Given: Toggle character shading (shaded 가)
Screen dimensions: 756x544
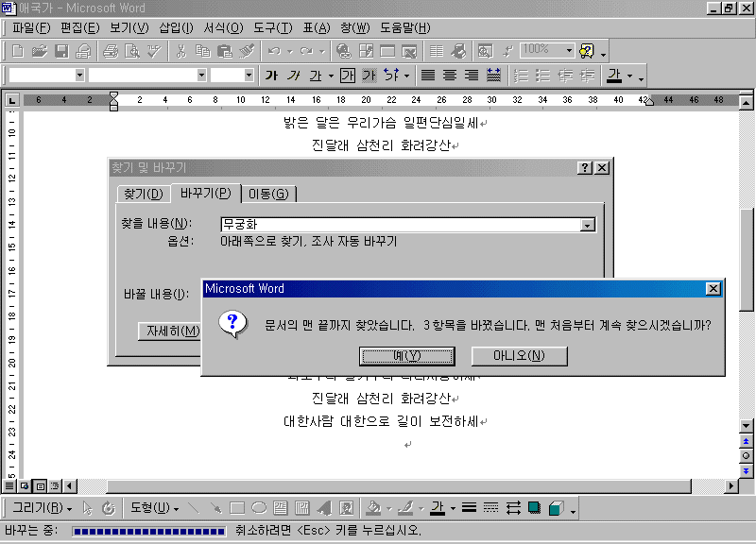Looking at the screenshot, I should [369, 76].
